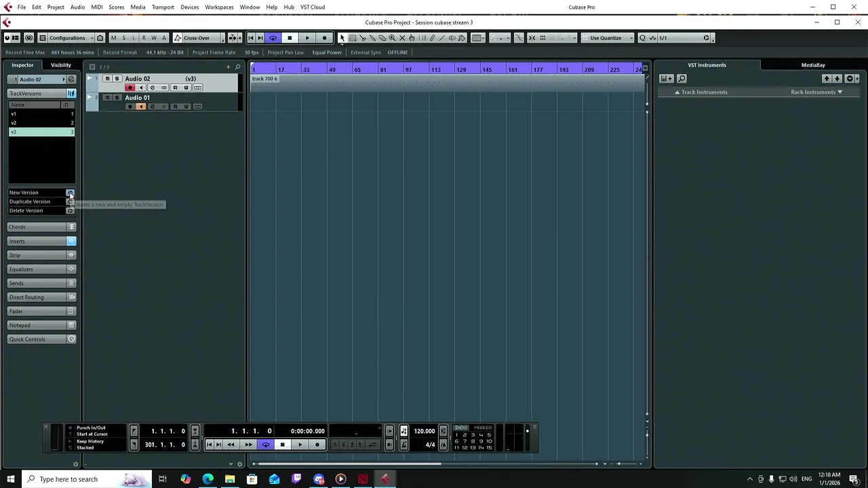Expand the Sends inspector section
The height and width of the screenshot is (488, 868).
[x=41, y=283]
